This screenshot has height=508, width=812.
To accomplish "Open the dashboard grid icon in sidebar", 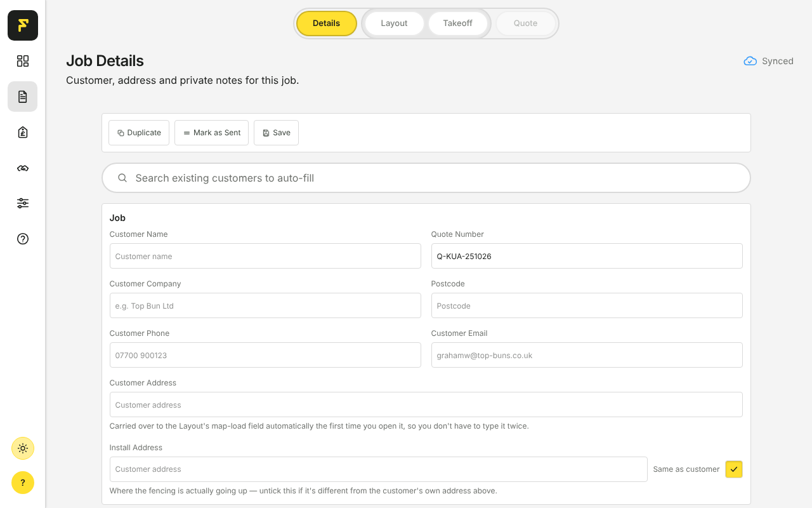I will click(x=23, y=61).
